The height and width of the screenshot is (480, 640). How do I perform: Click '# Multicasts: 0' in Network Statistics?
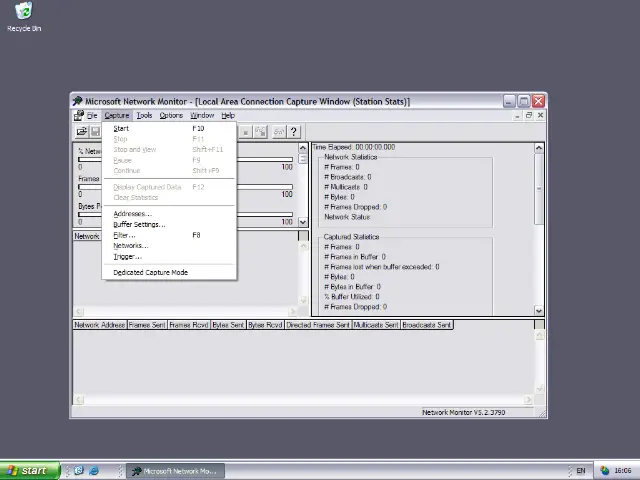(346, 187)
